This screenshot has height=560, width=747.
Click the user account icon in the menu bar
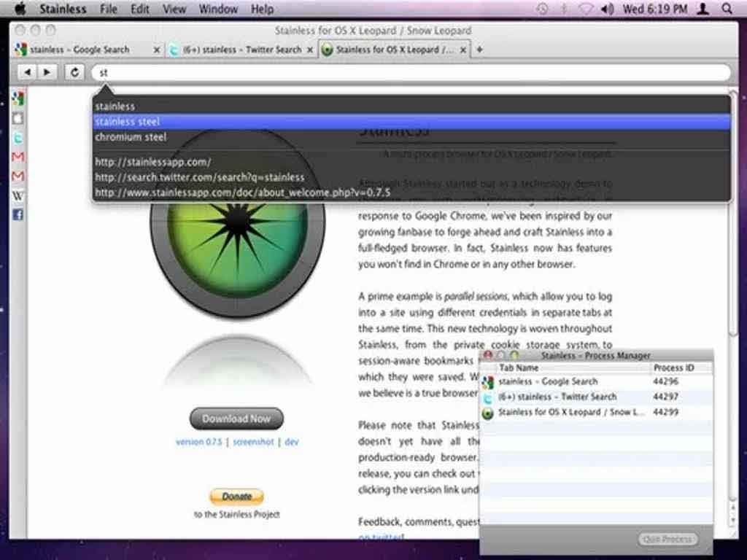pos(703,9)
